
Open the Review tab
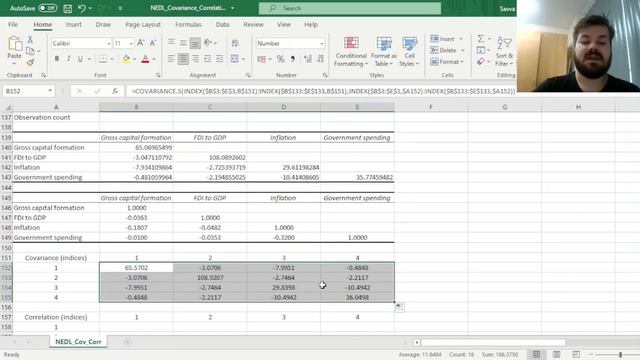253,24
